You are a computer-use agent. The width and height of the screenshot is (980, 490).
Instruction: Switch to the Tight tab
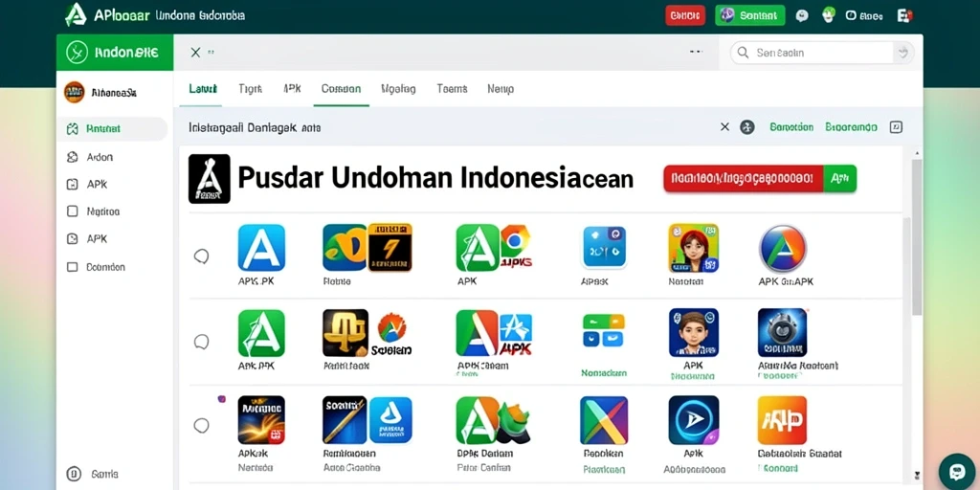point(250,89)
